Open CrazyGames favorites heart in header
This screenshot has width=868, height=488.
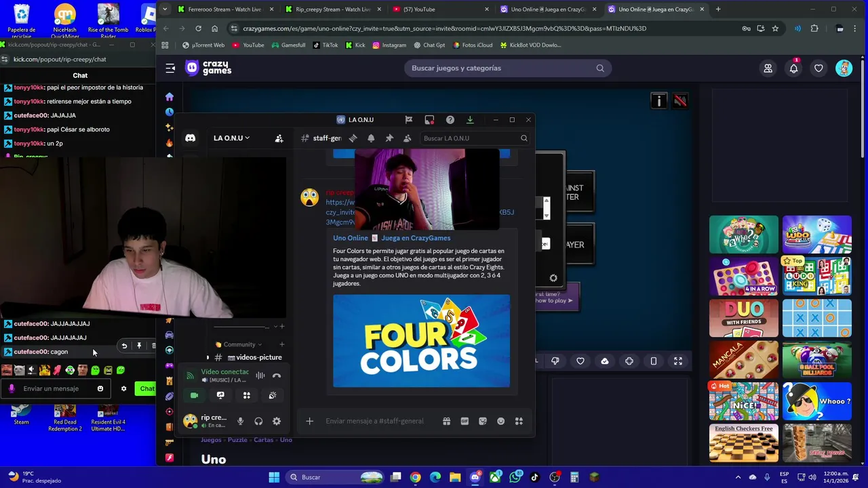818,68
